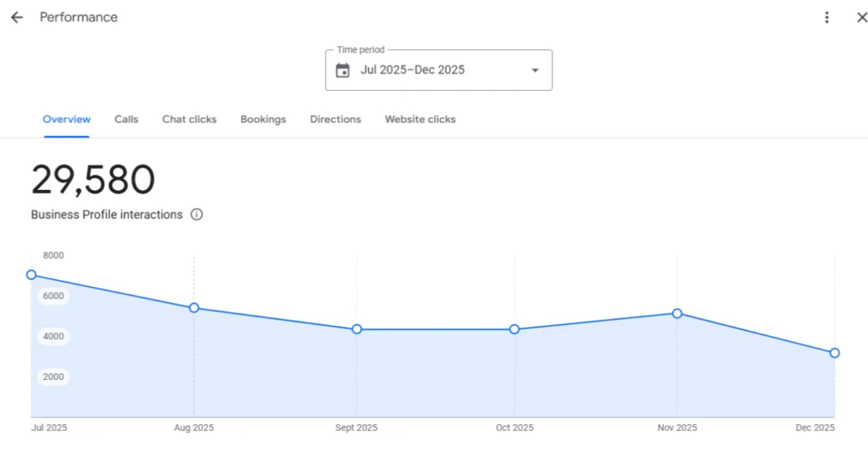Screen dimensions: 868x470
Task: Click the back arrow next to Performance
Action: [x=17, y=18]
